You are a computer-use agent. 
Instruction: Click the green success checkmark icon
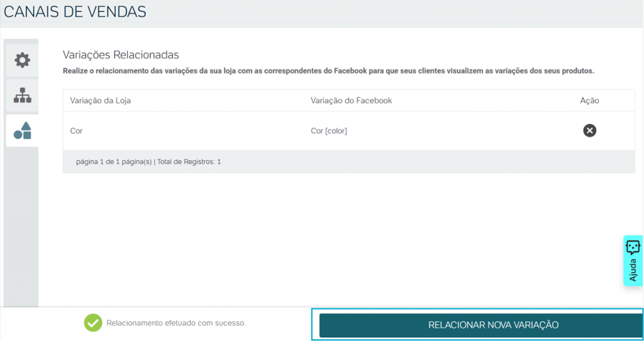point(93,323)
